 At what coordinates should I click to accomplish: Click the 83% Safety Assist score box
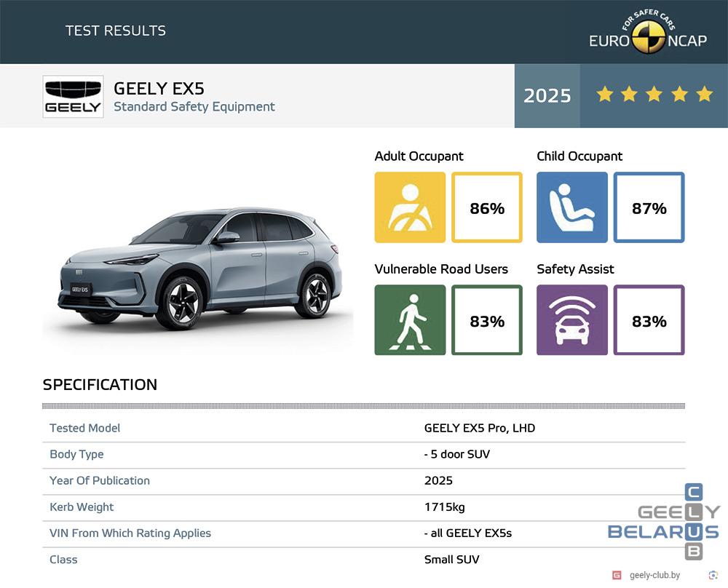(649, 321)
